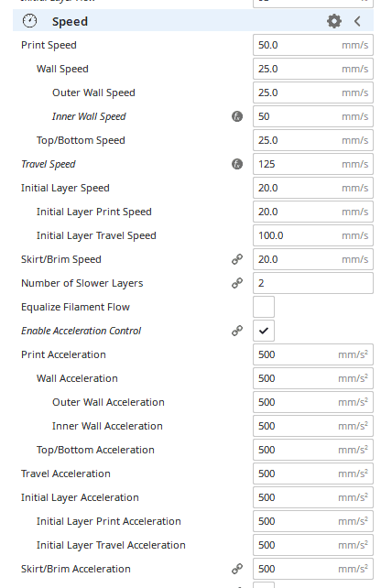Click link icon beside Skirt/Brim Acceleration
Screen dimensions: 381x588
(x=237, y=569)
